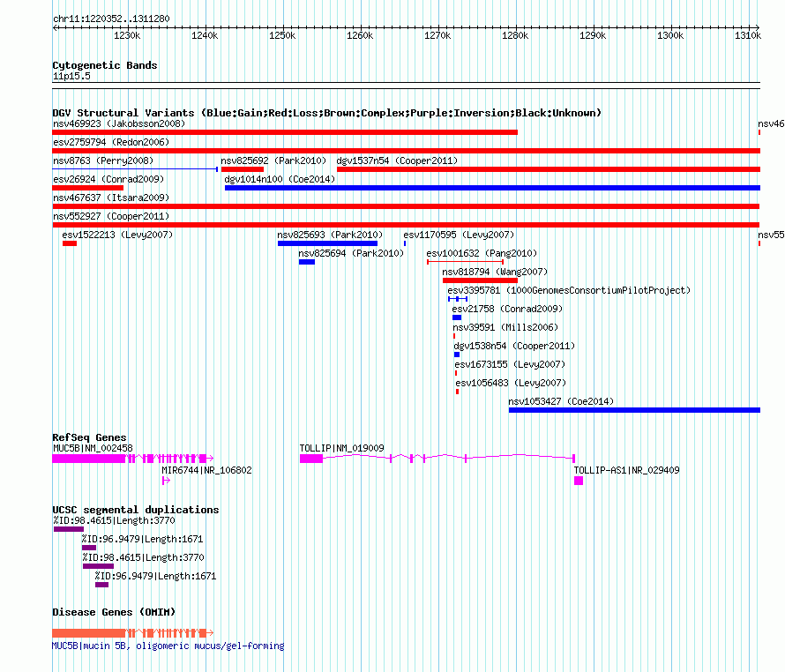Select the nsv39591 (Mills2006) tiny red marker
Screen dimensions: 785x672
(x=454, y=336)
